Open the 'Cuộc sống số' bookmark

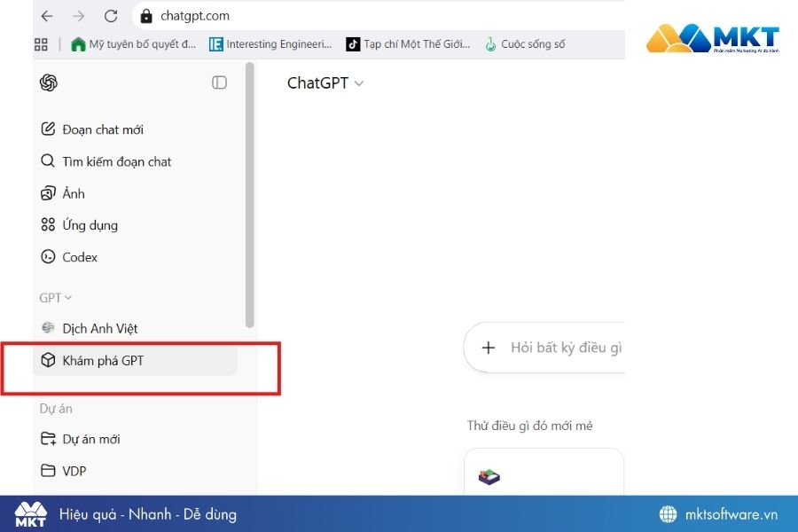525,44
